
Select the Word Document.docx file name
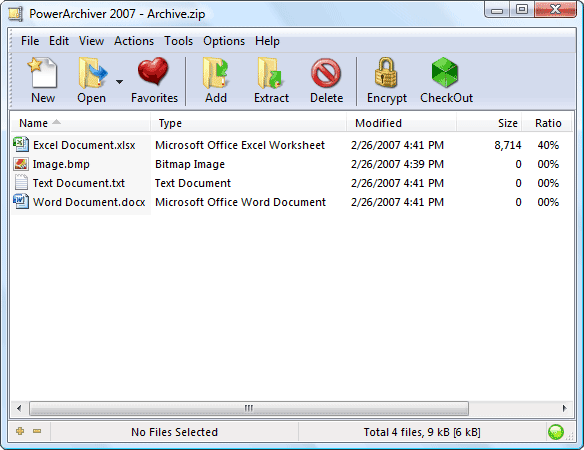(89, 202)
